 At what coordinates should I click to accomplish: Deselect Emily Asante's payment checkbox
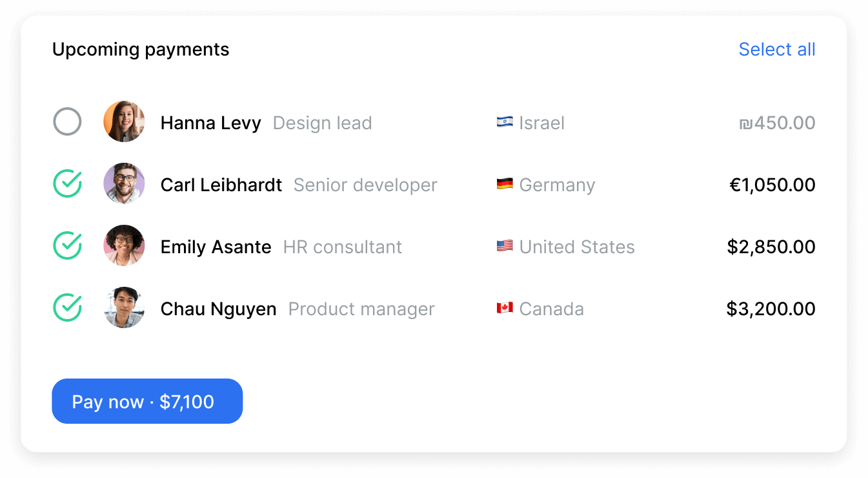tap(67, 246)
